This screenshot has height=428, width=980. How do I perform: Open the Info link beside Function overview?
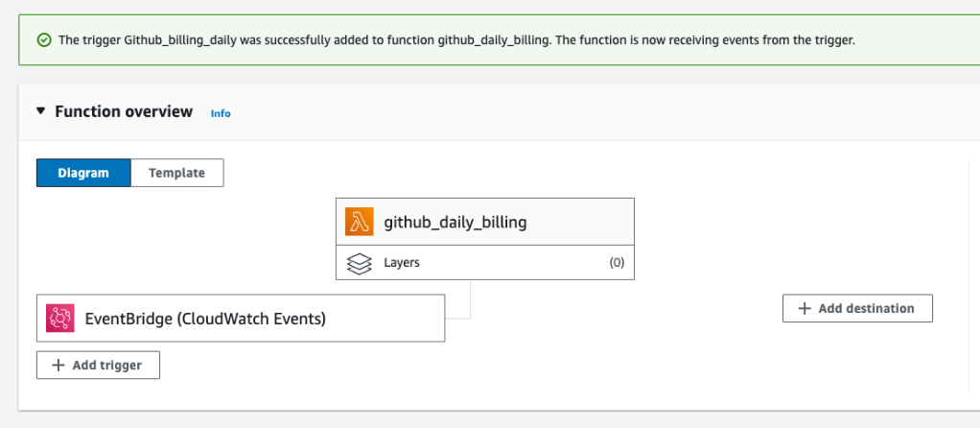click(221, 113)
